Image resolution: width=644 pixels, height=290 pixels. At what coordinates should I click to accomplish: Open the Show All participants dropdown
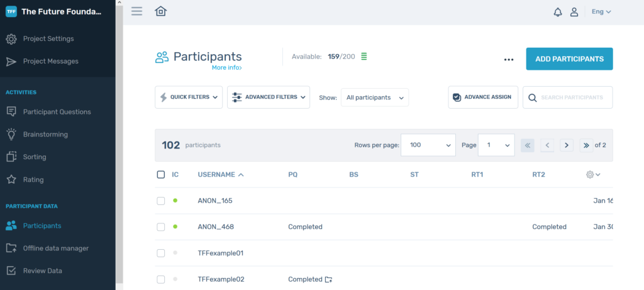(375, 98)
